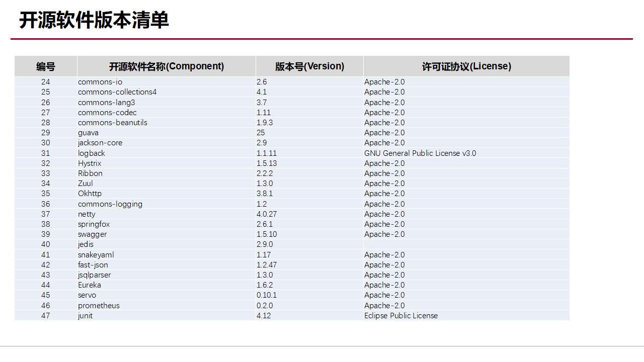
Task: Click version 1.2.47 of fast-json
Action: pos(309,265)
